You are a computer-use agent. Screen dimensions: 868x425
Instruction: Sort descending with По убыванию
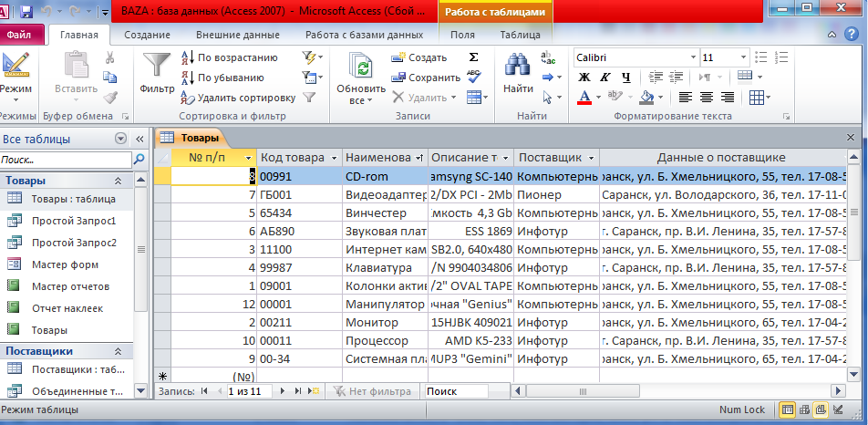coord(222,78)
